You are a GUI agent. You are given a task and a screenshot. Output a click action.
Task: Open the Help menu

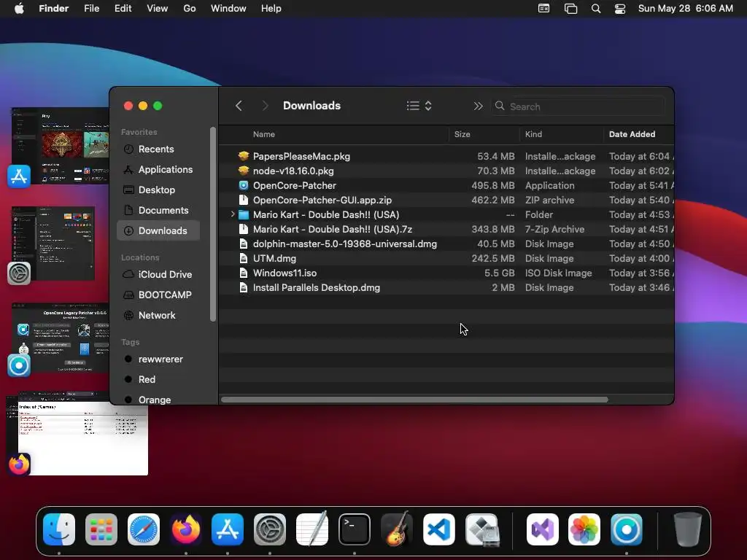coord(271,9)
